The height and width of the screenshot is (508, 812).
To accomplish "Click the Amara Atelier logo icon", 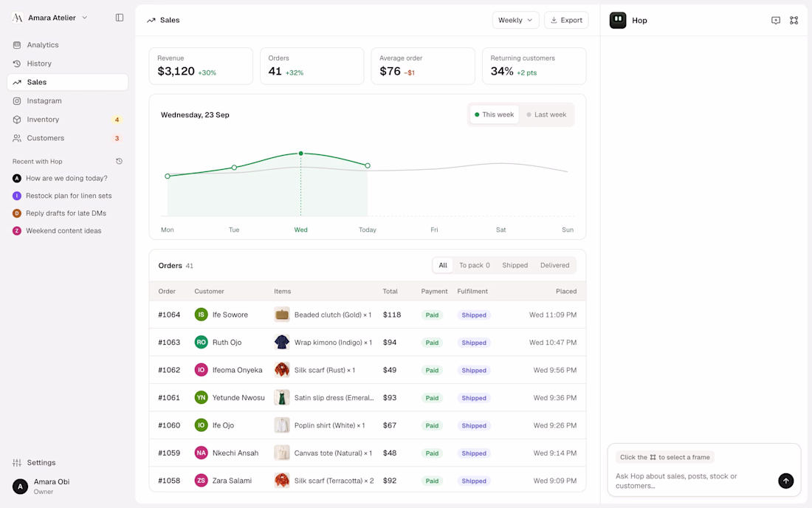I will (18, 18).
